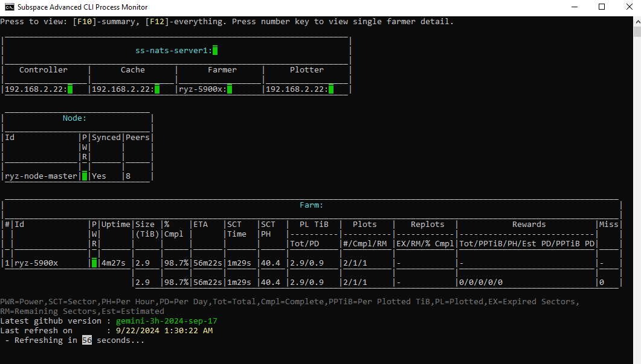Click '2.9/0.9' in the totals row

306,283
